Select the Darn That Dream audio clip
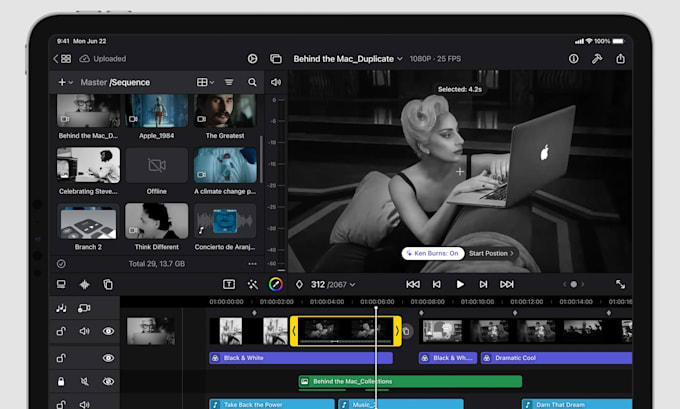The width and height of the screenshot is (680, 409). click(x=577, y=404)
